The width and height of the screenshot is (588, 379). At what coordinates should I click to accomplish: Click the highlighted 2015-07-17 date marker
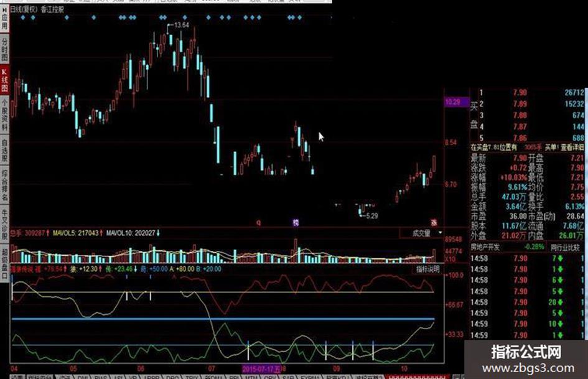click(262, 369)
